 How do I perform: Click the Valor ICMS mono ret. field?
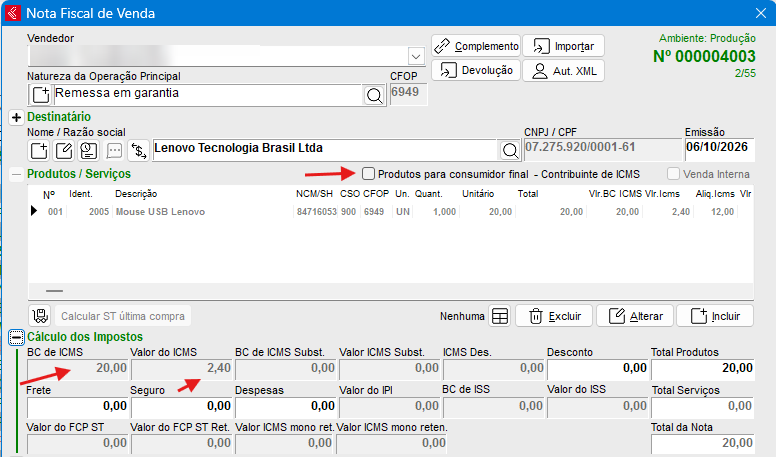(x=286, y=444)
